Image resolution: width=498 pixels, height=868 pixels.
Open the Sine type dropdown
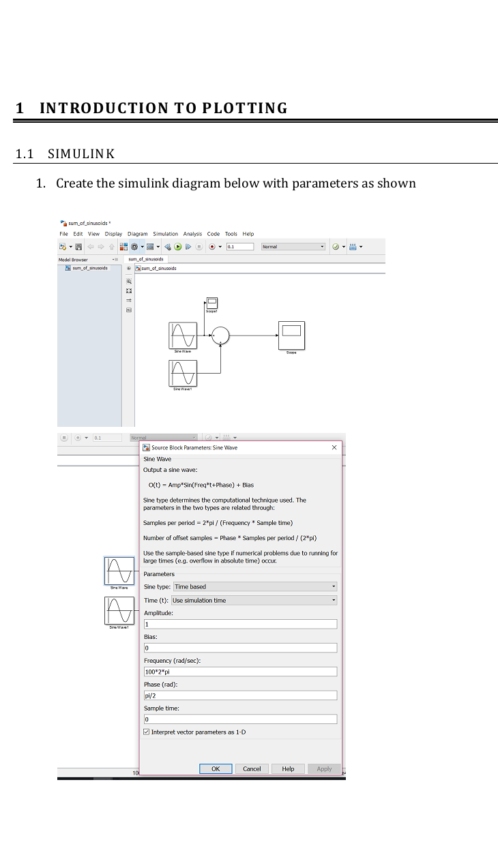[x=255, y=586]
